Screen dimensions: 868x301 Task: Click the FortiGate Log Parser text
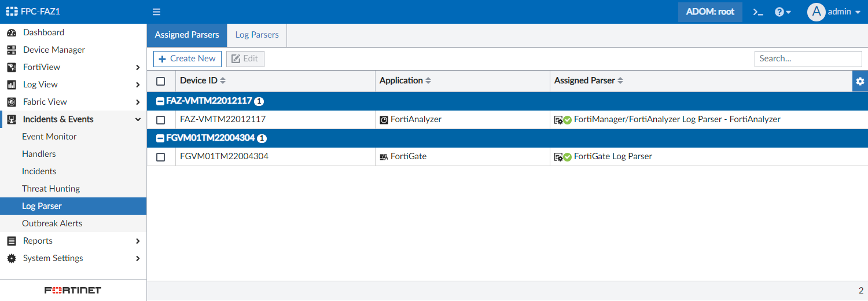(613, 156)
